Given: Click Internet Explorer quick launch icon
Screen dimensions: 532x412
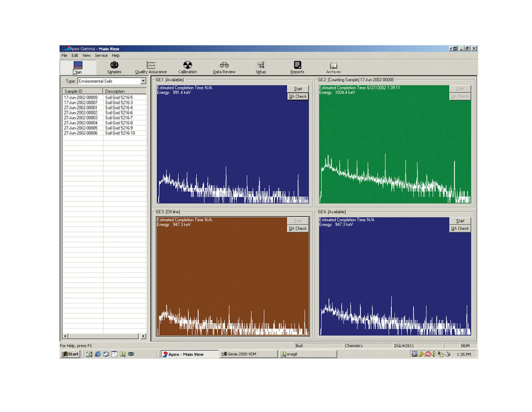Looking at the screenshot, I should coord(98,354).
